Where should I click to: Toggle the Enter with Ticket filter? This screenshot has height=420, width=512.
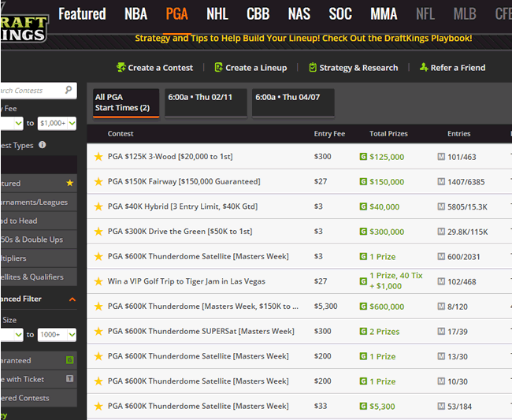[x=39, y=379]
